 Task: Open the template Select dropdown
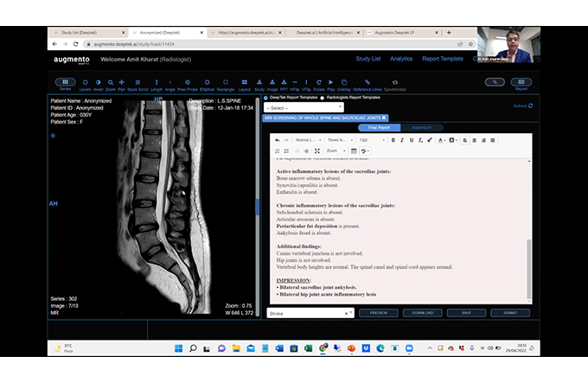tap(304, 108)
